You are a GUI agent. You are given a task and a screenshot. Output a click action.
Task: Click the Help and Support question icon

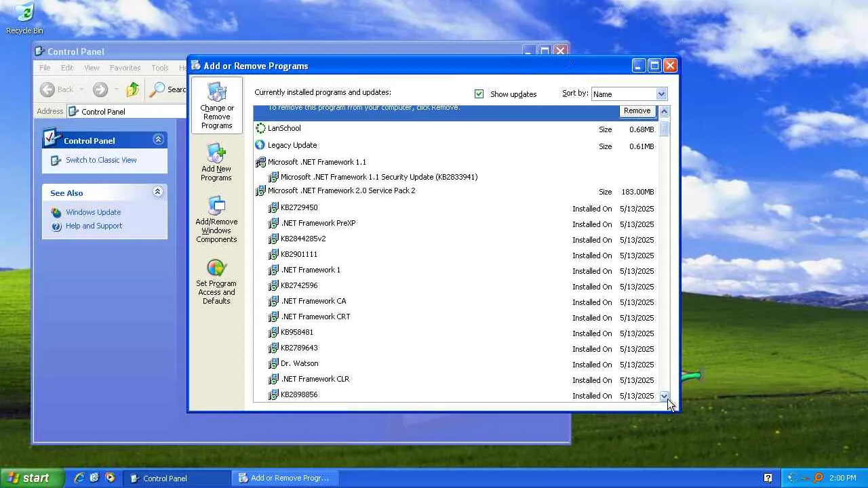56,226
